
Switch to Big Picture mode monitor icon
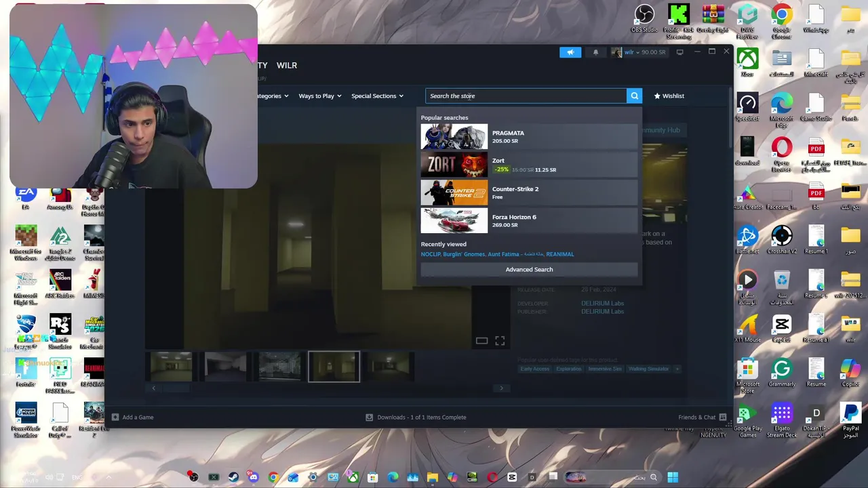click(x=679, y=52)
